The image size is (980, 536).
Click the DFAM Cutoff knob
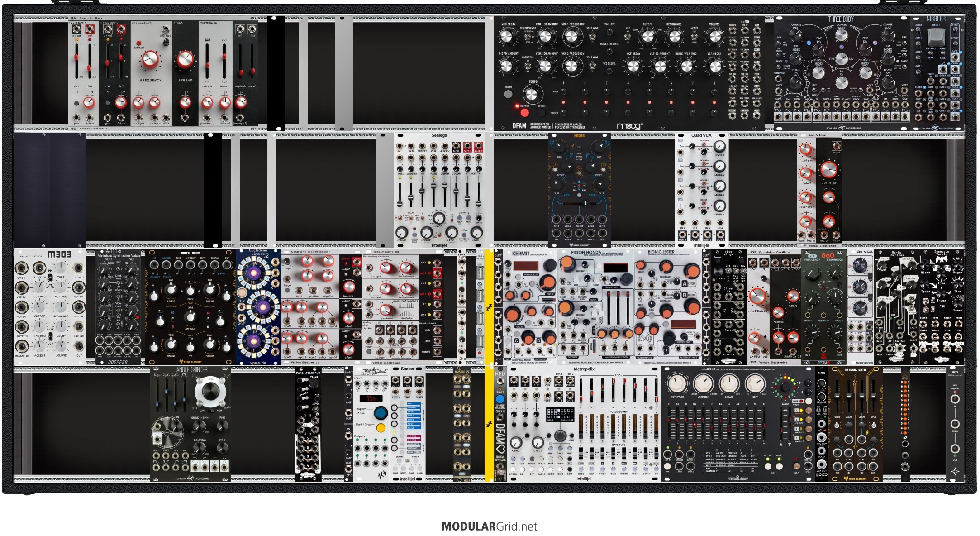pyautogui.click(x=647, y=37)
